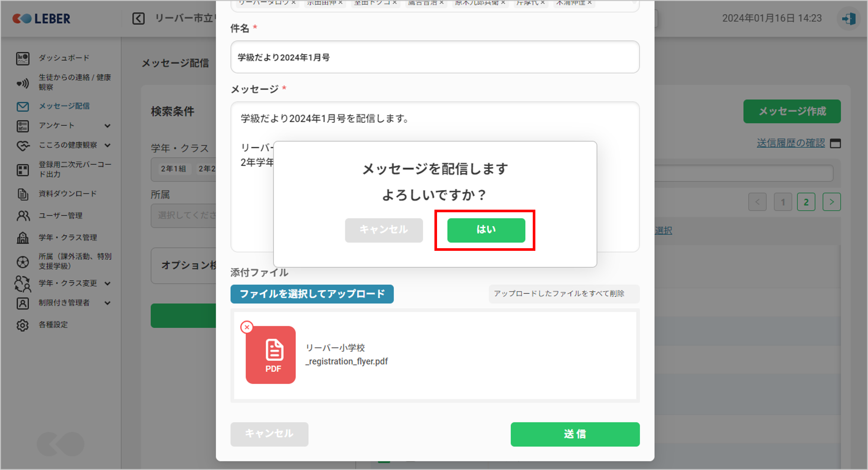Click the 送信履歴の確認 link

(790, 143)
